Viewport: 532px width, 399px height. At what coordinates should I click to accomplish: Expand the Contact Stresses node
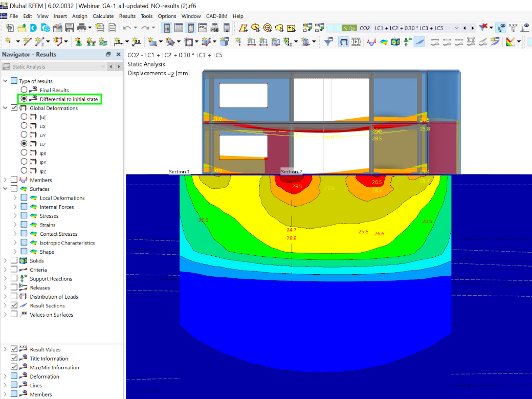pyautogui.click(x=15, y=233)
